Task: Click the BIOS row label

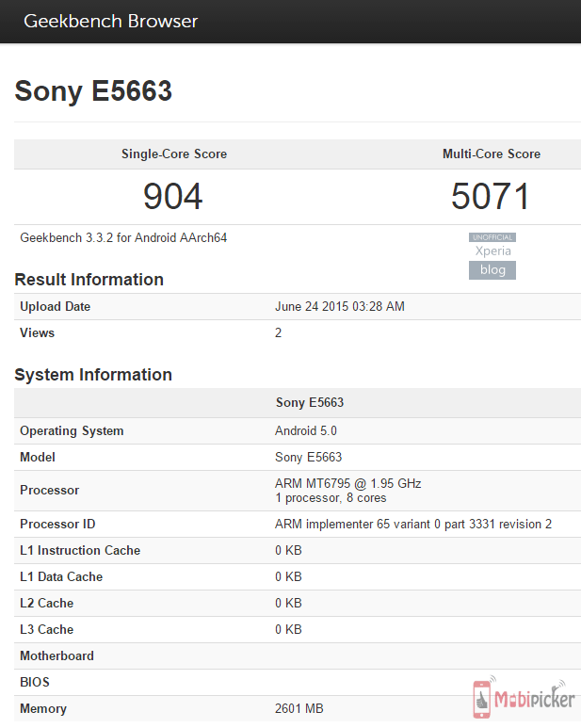Action: pos(35,683)
